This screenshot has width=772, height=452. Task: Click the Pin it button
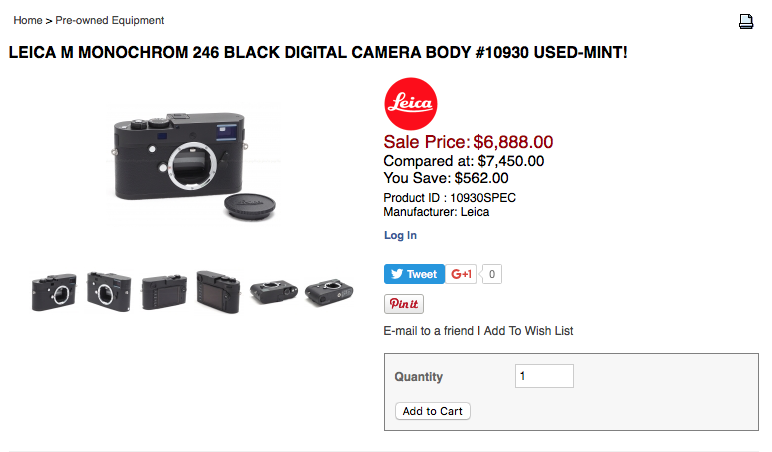click(404, 304)
